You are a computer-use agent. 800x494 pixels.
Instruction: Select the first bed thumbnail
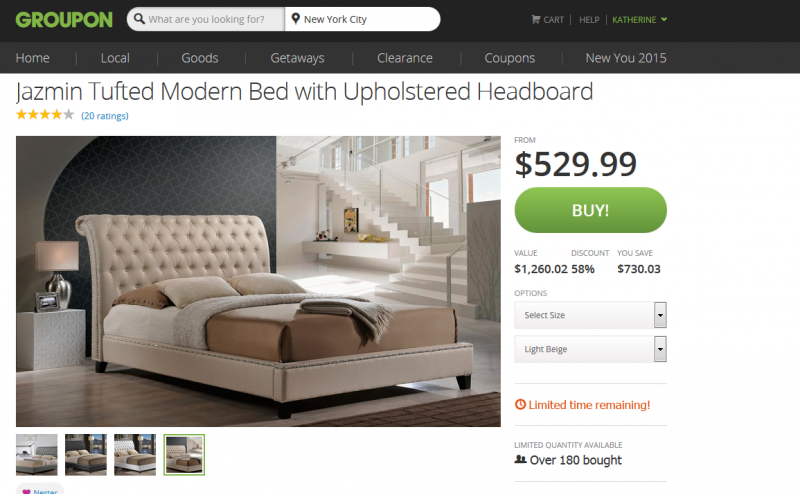(x=37, y=455)
